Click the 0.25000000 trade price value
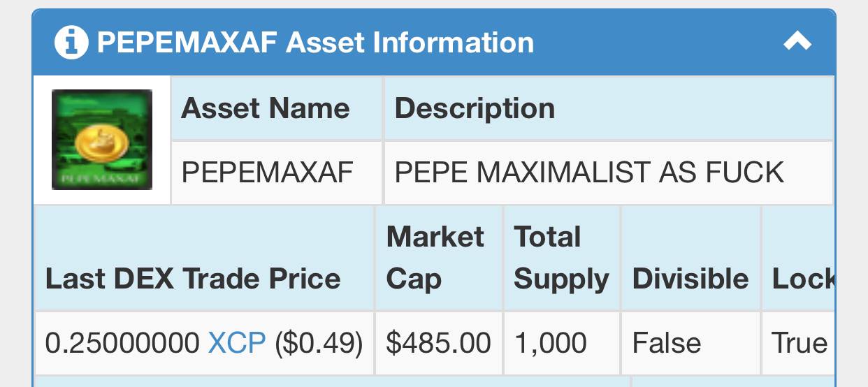The image size is (868, 387). [122, 343]
